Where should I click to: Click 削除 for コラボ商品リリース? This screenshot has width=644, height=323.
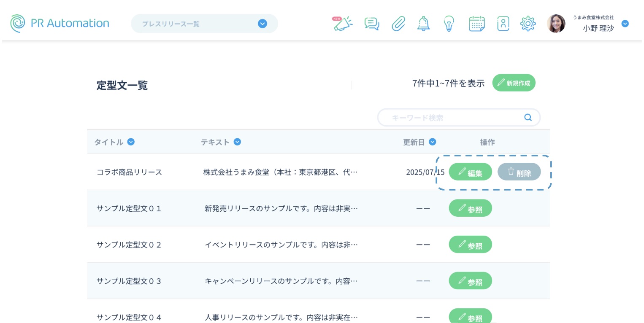pyautogui.click(x=519, y=172)
